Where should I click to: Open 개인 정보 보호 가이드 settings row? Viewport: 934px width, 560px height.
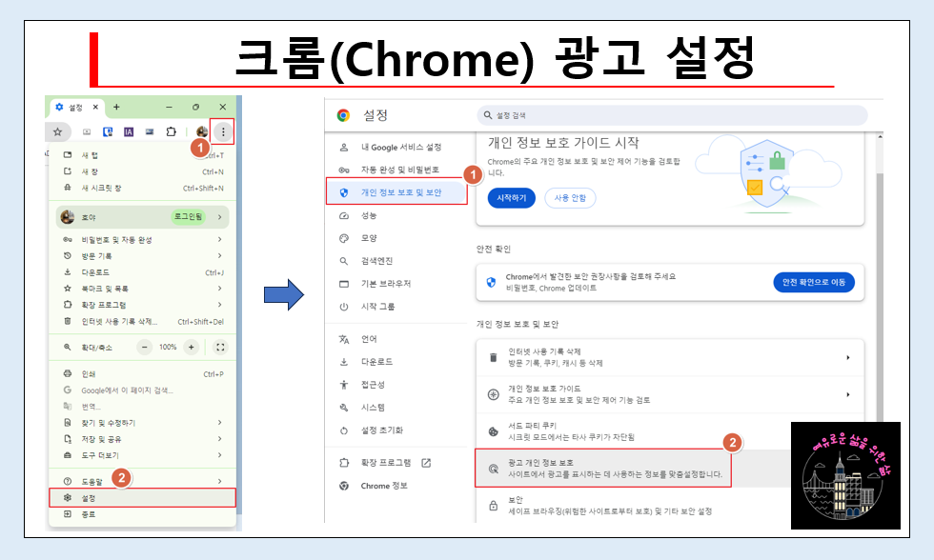670,394
